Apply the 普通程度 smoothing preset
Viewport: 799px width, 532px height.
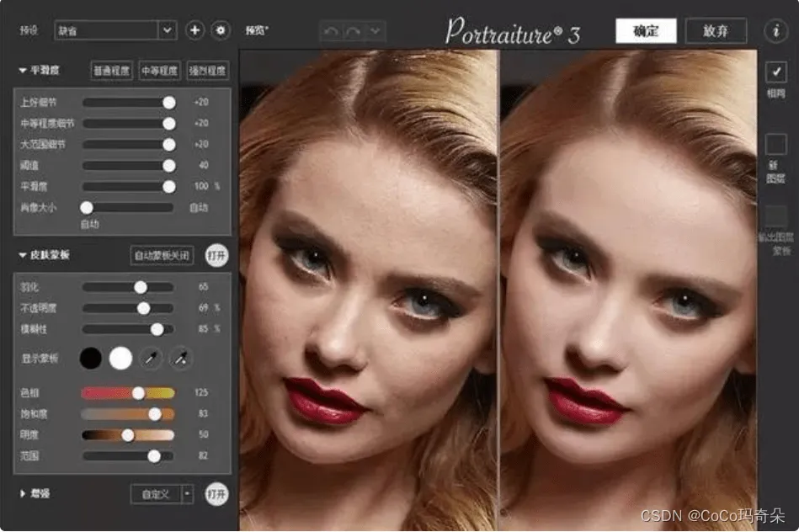point(112,71)
